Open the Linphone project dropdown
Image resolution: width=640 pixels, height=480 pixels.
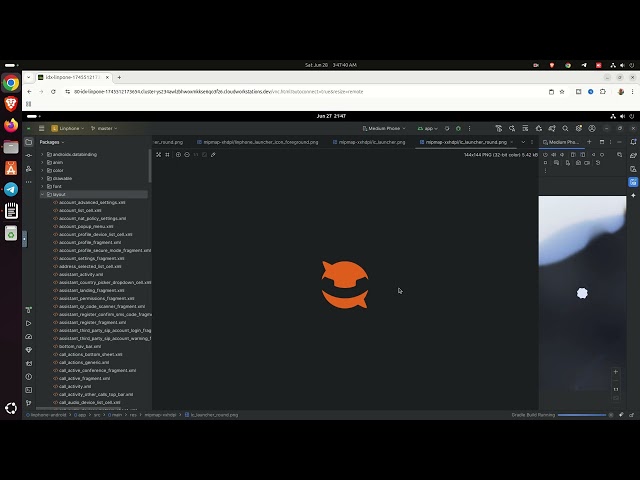[68, 128]
